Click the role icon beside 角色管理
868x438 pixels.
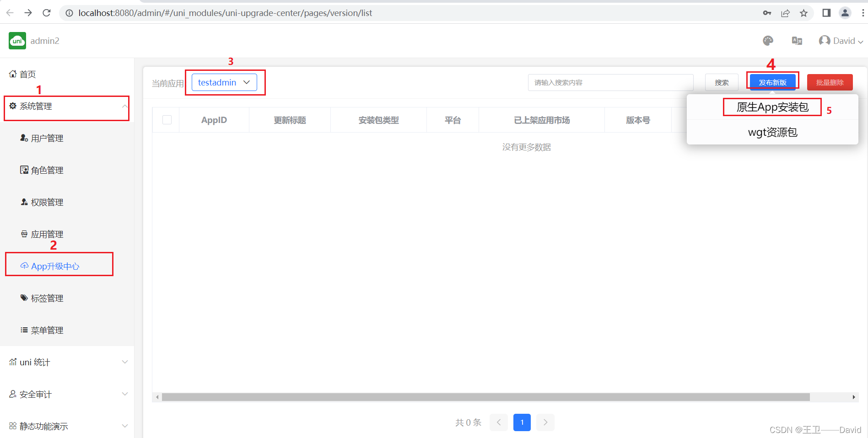[x=24, y=170]
